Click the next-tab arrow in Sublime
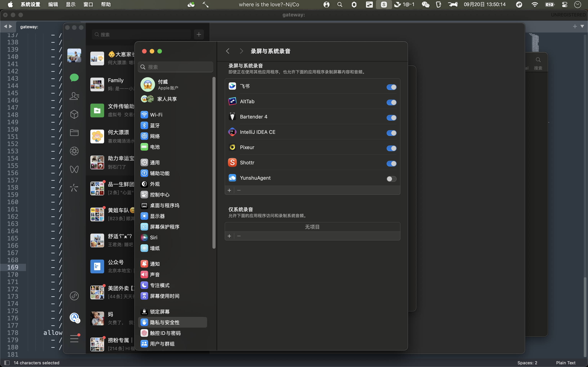 11,26
